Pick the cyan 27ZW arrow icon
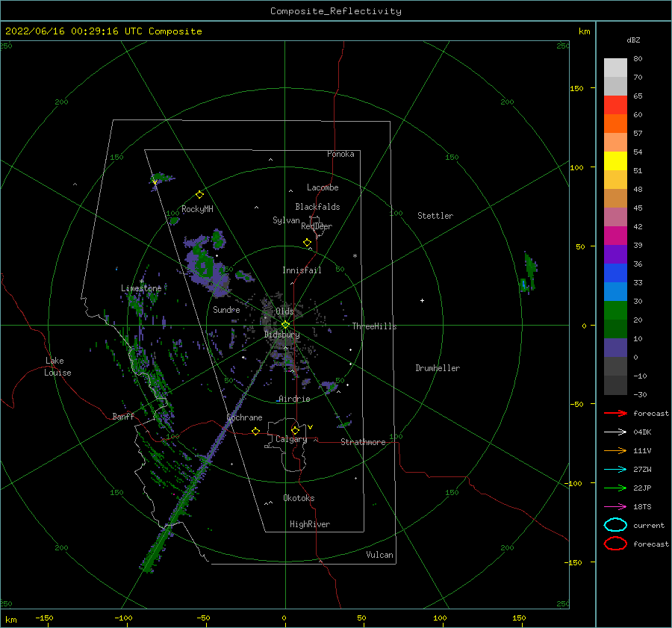Viewport: 672px width, 628px height. click(x=615, y=470)
